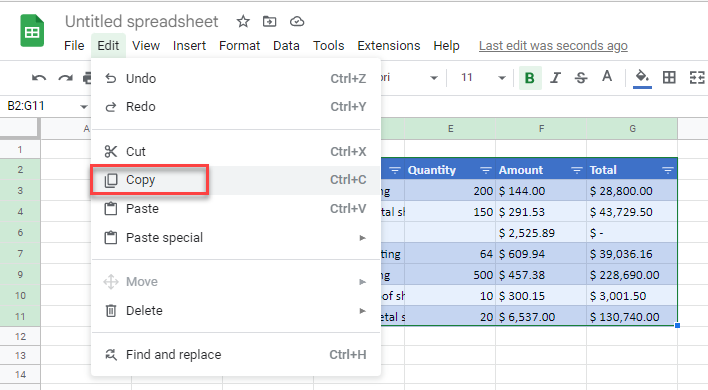Viewport: 708px width, 390px height.
Task: Toggle strikethrough formatting
Action: click(581, 78)
